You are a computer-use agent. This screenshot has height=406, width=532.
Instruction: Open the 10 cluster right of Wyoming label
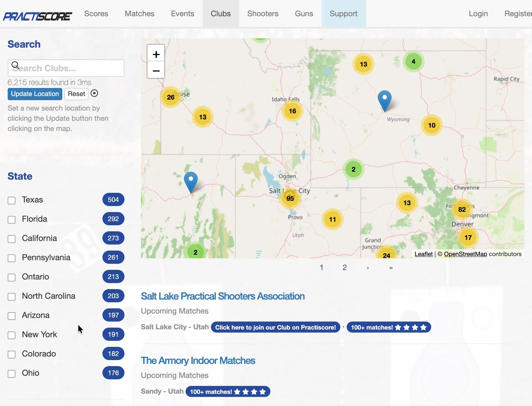[432, 125]
